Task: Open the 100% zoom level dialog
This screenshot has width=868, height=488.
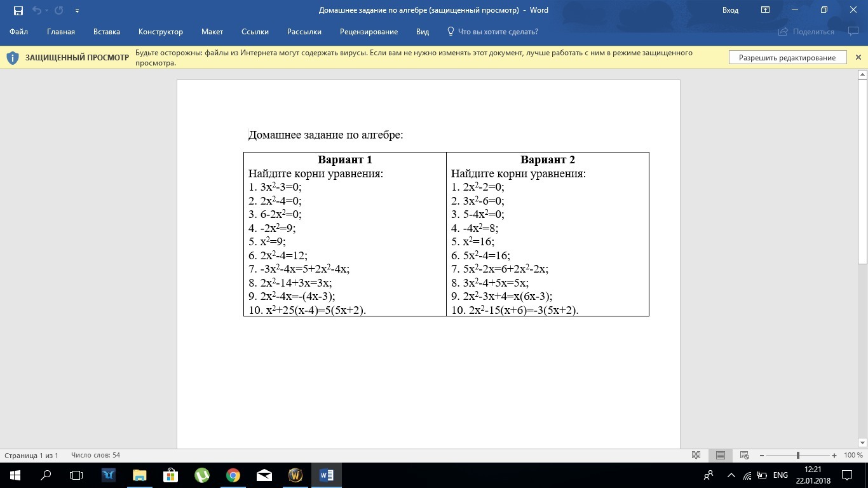Action: pyautogui.click(x=853, y=456)
